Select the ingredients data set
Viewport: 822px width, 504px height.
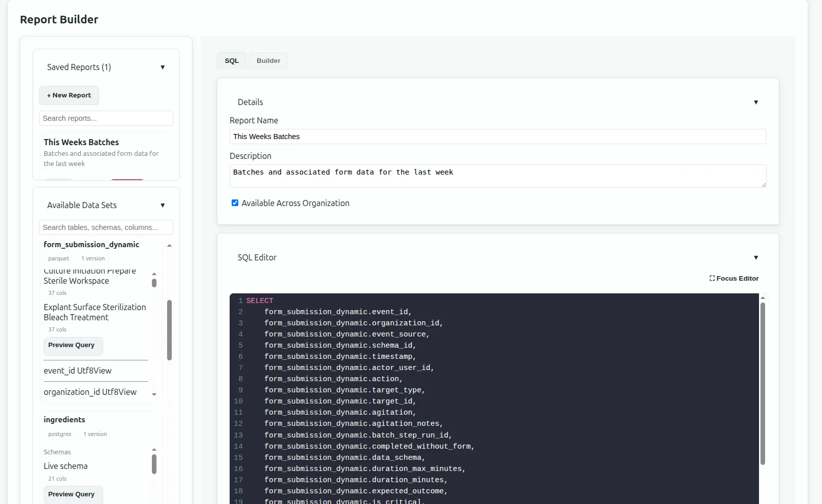65,420
